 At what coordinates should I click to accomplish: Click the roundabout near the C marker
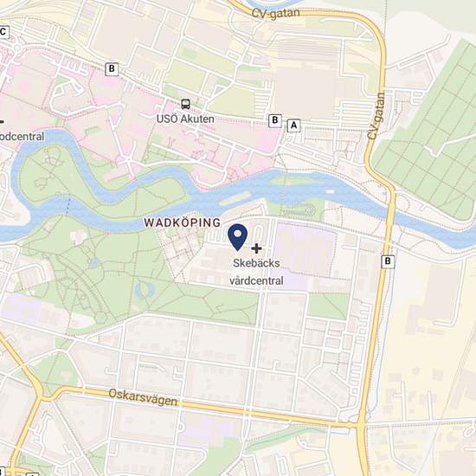click(x=17, y=48)
